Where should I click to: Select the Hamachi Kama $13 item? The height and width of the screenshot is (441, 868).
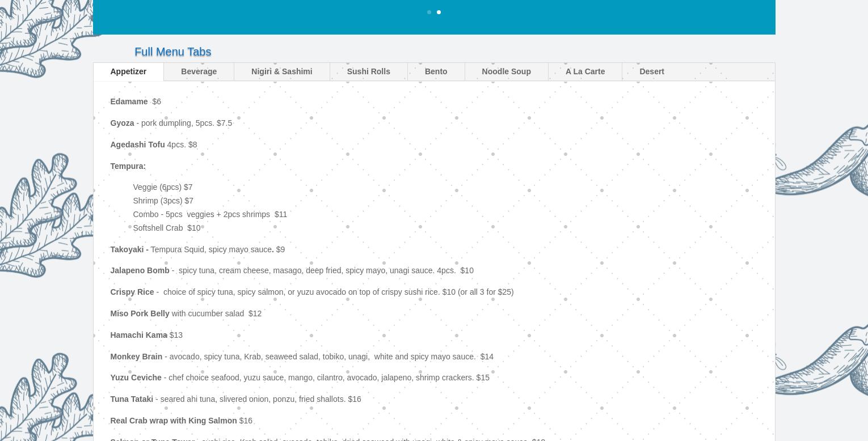click(x=146, y=335)
